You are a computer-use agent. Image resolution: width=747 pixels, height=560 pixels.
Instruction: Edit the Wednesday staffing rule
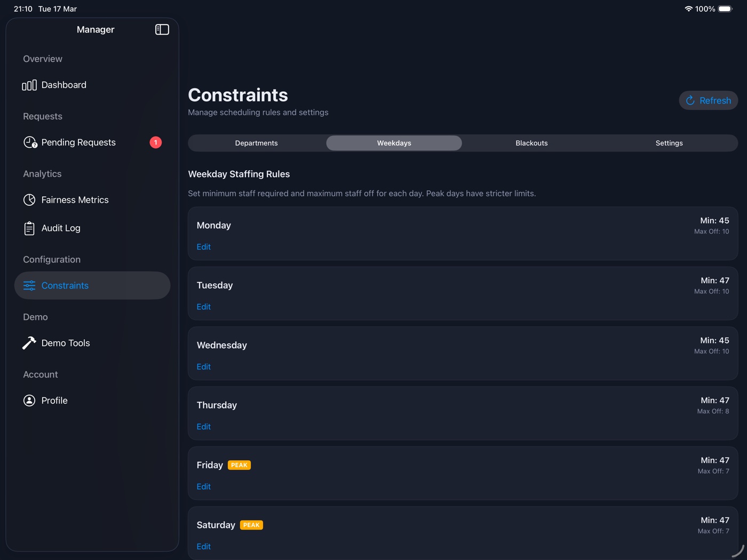204,367
